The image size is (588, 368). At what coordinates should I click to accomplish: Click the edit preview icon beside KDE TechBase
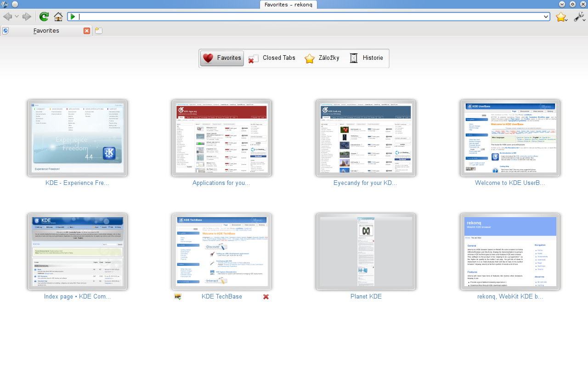[x=178, y=297]
